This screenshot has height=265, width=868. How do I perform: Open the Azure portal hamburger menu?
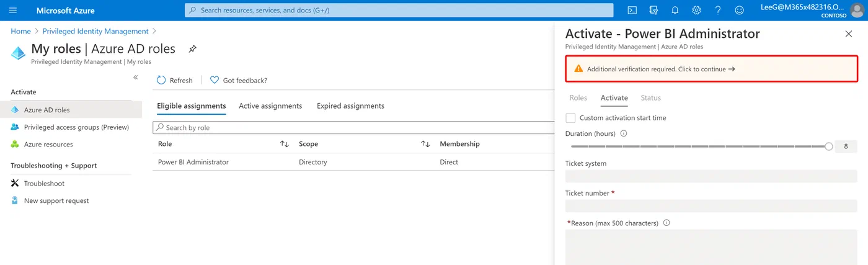pyautogui.click(x=14, y=10)
